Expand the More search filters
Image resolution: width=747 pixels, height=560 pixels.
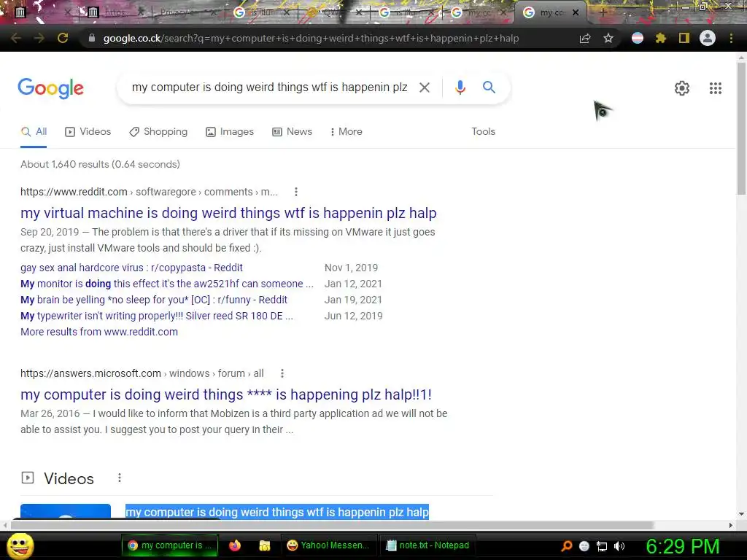pos(347,132)
